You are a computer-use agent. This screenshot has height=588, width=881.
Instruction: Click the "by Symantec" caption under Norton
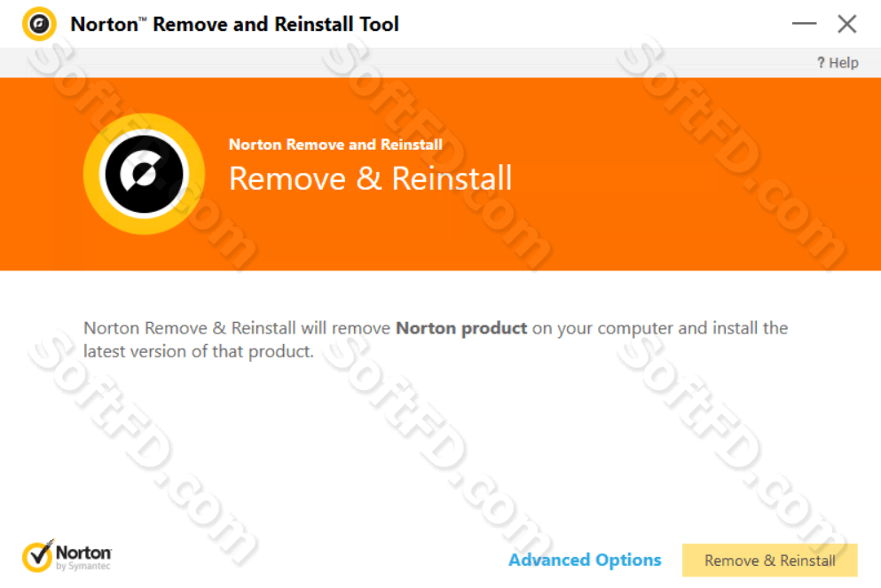[83, 566]
